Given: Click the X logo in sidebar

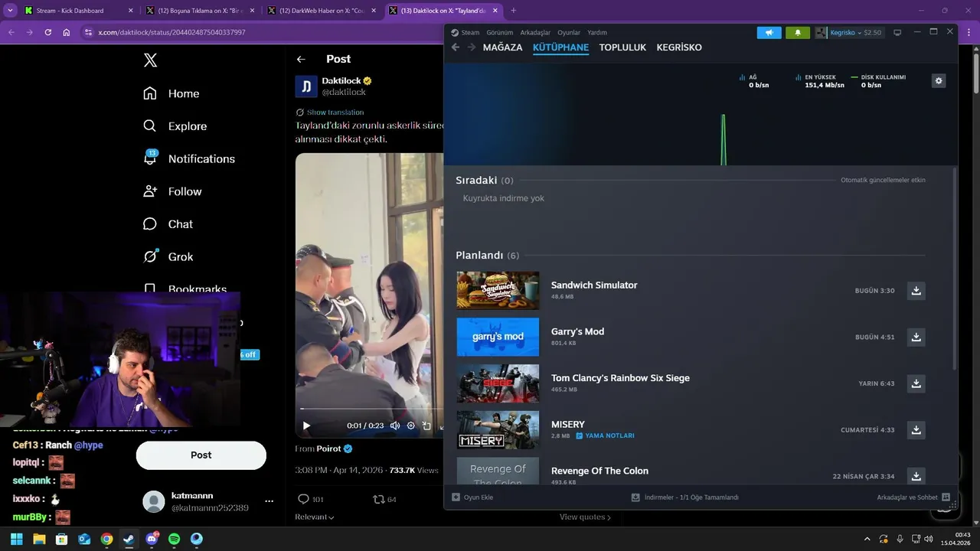Looking at the screenshot, I should (151, 60).
